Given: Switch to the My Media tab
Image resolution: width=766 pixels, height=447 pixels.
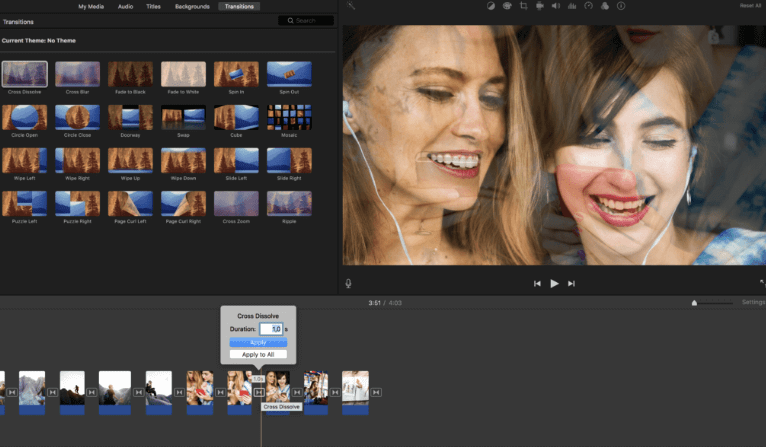Looking at the screenshot, I should [x=94, y=6].
